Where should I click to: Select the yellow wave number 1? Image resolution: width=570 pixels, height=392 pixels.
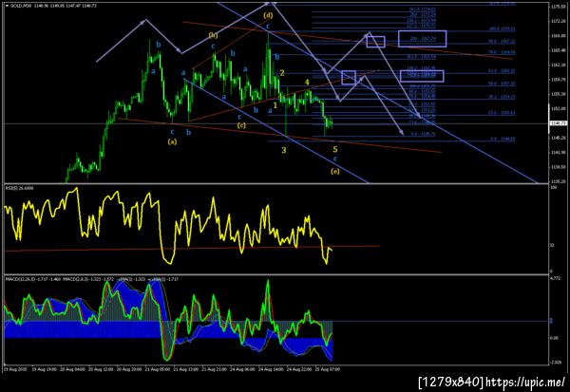[x=275, y=105]
